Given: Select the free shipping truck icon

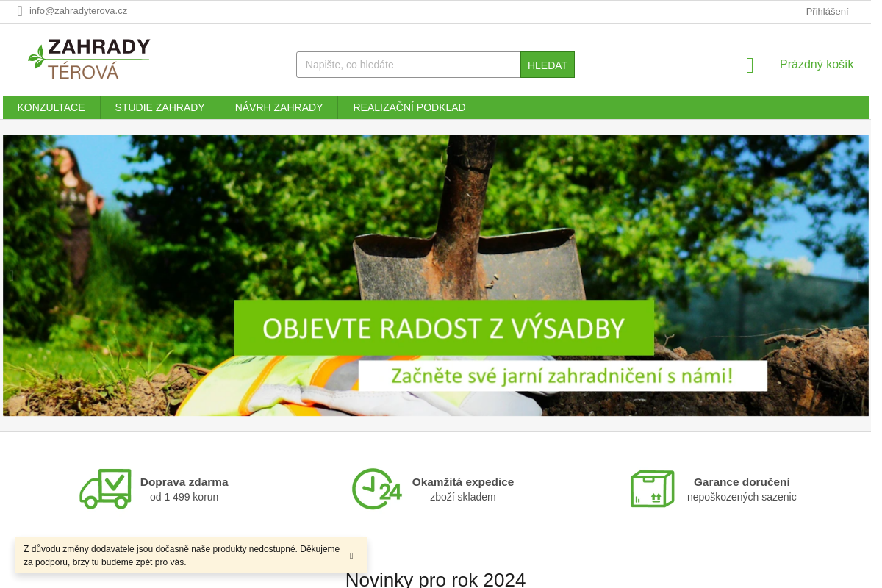Looking at the screenshot, I should tap(105, 488).
